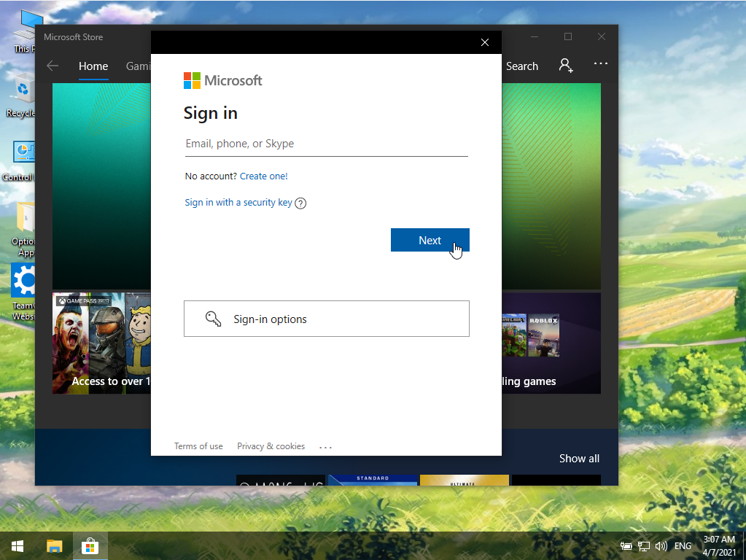
Task: Minimize the Microsoft Store window
Action: 535,36
